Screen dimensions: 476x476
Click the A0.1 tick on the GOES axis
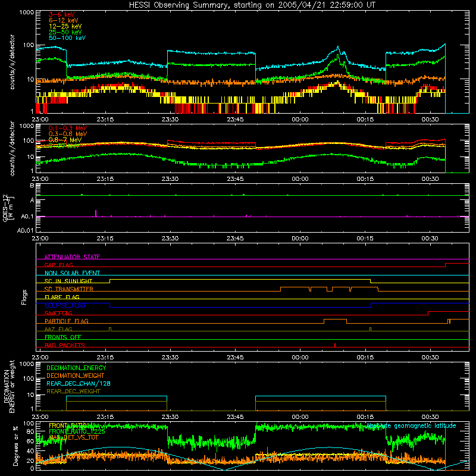pyautogui.click(x=27, y=217)
